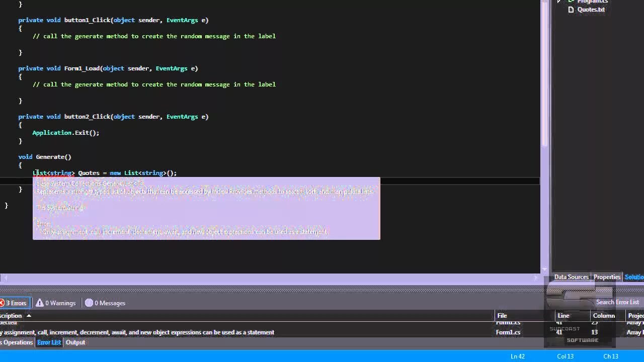This screenshot has width=644, height=362.
Task: Click the comment inside button1_Click
Action: click(154, 36)
